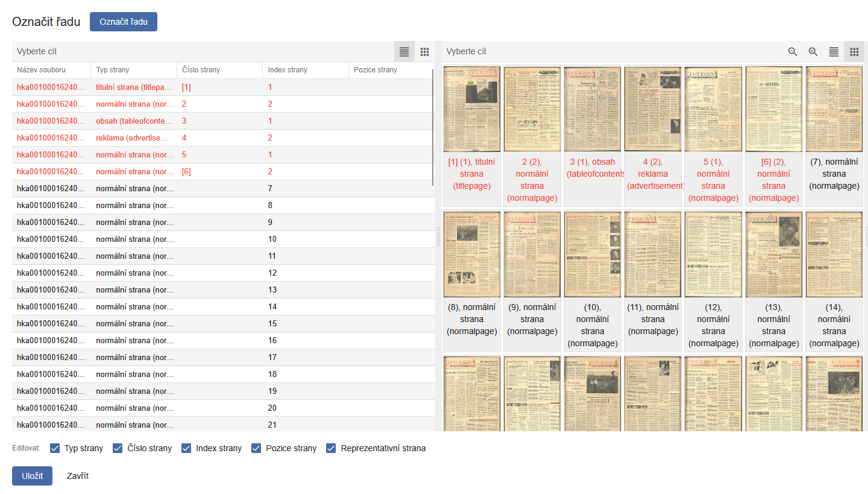Uncheck Reprezentativní strana checkbox
The width and height of the screenshot is (868, 494).
click(x=331, y=448)
